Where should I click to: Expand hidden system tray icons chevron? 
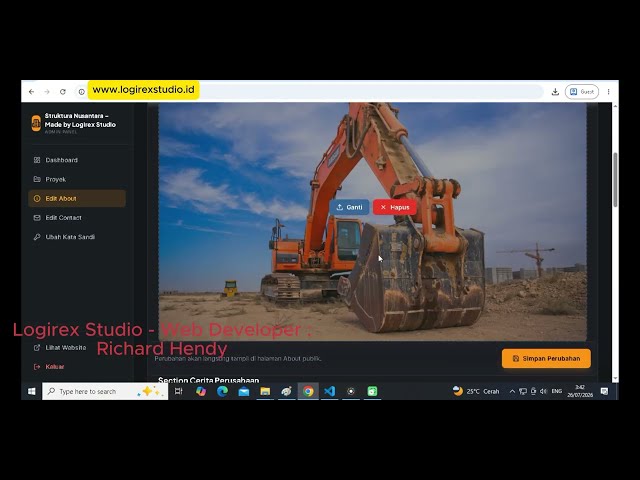512,391
